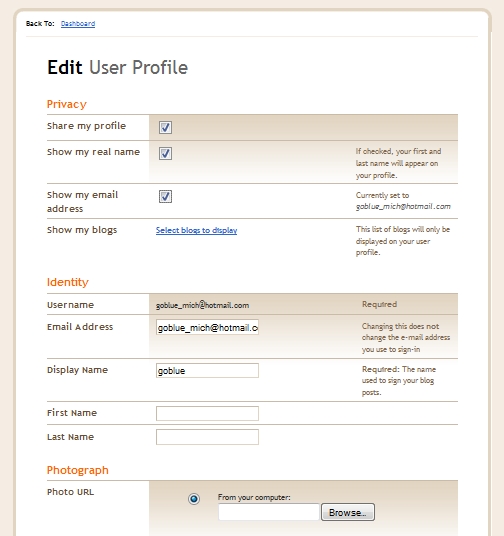
Task: Focus the Display Name text box
Action: coord(207,371)
